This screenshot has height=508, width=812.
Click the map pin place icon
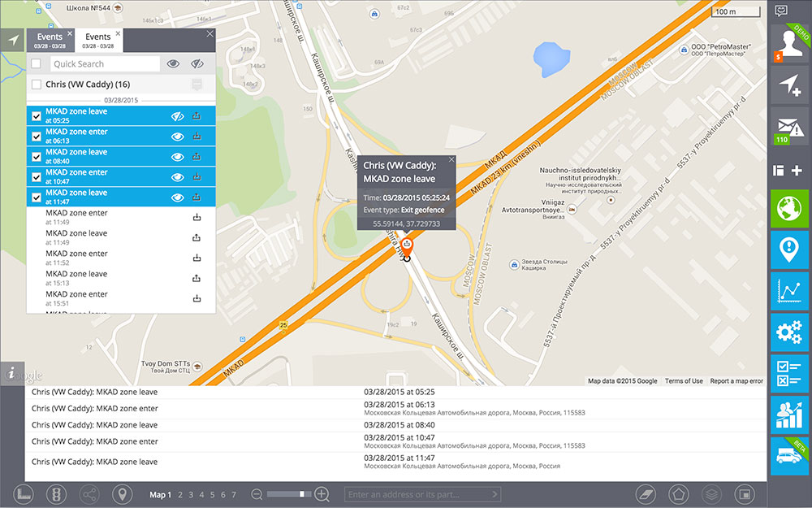click(123, 494)
